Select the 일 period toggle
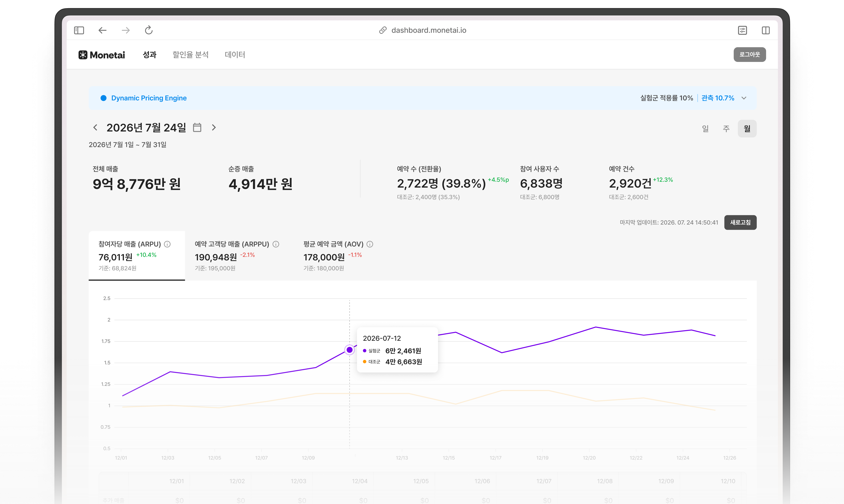Image resolution: width=844 pixels, height=504 pixels. (705, 128)
